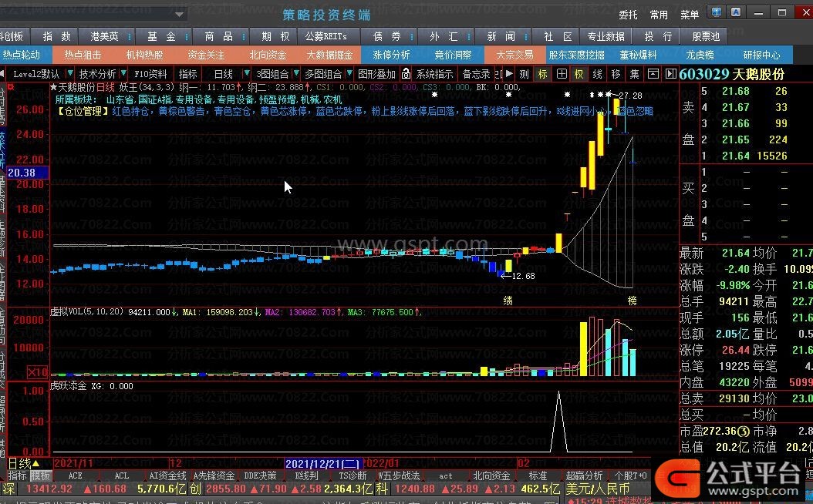The height and width of the screenshot is (504, 813).
Task: Click the 系统指示 toolbar button
Action: click(x=434, y=74)
